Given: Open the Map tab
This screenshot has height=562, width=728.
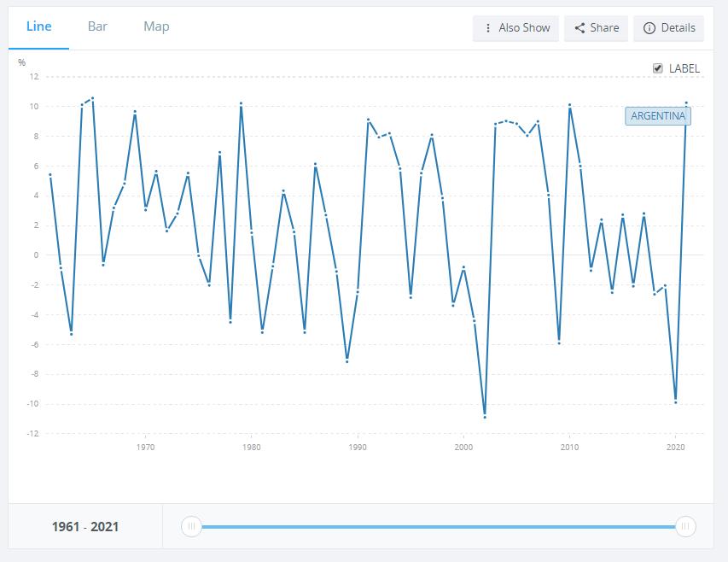Looking at the screenshot, I should [x=156, y=26].
